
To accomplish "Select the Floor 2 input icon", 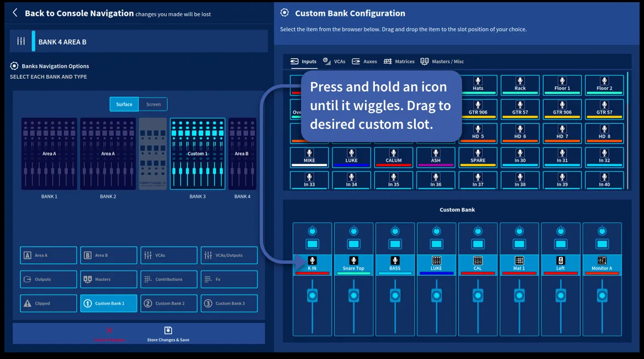I will [x=604, y=85].
